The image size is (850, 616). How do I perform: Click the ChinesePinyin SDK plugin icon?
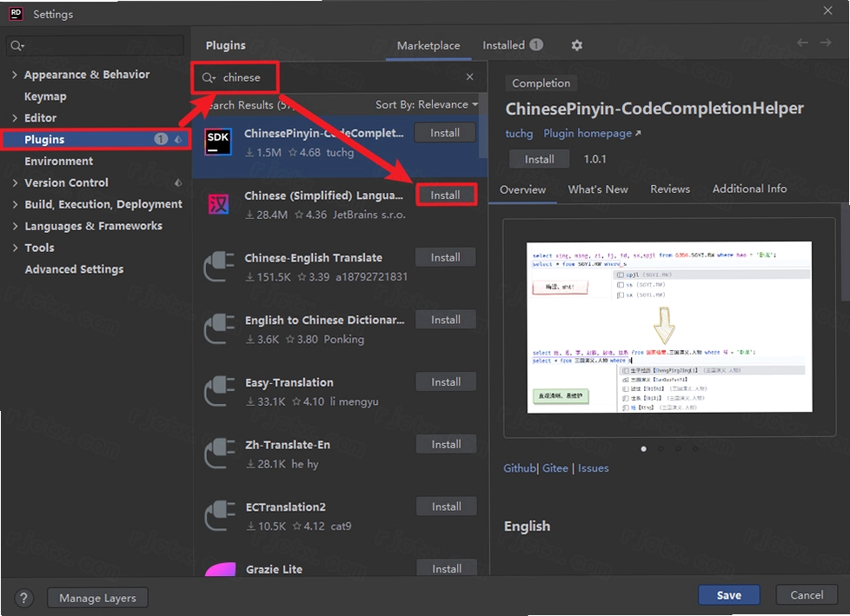pyautogui.click(x=218, y=142)
